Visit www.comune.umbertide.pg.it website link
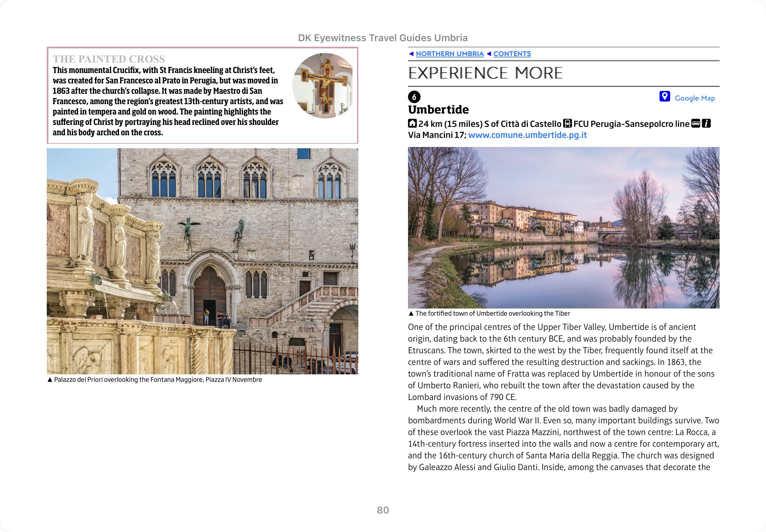The image size is (766, 532). [x=527, y=135]
